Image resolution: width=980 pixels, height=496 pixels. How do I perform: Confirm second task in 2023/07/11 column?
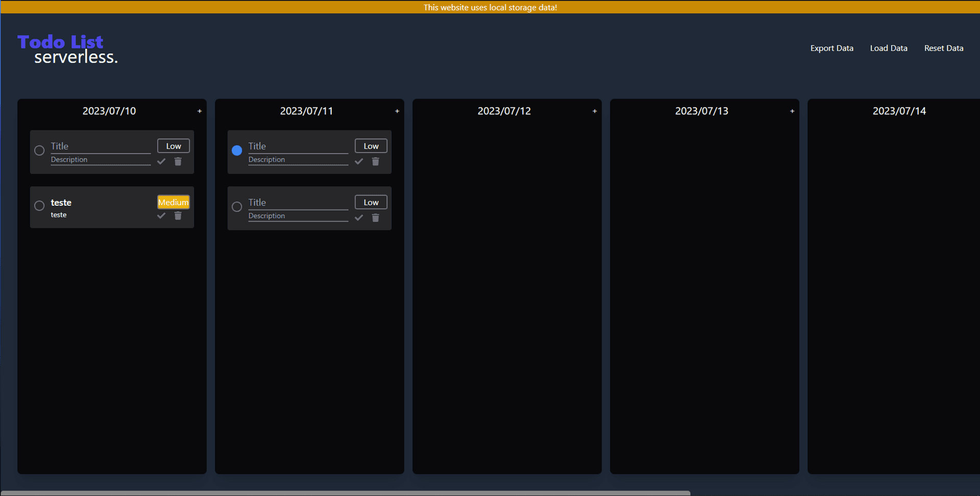tap(359, 218)
